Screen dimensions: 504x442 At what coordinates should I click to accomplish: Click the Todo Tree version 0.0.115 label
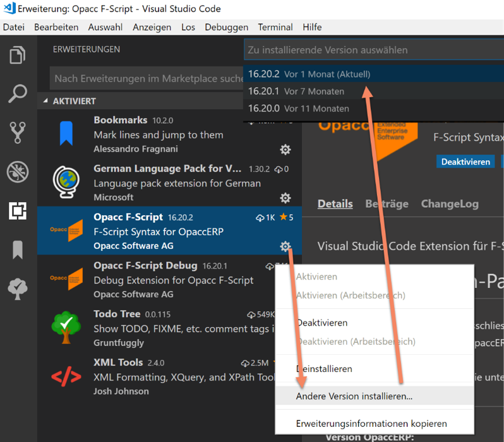pyautogui.click(x=157, y=314)
